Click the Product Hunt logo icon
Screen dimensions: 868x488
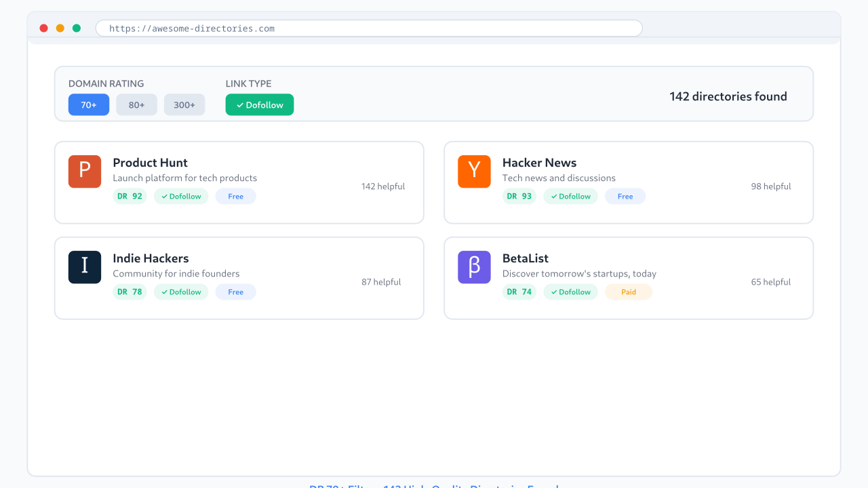84,171
